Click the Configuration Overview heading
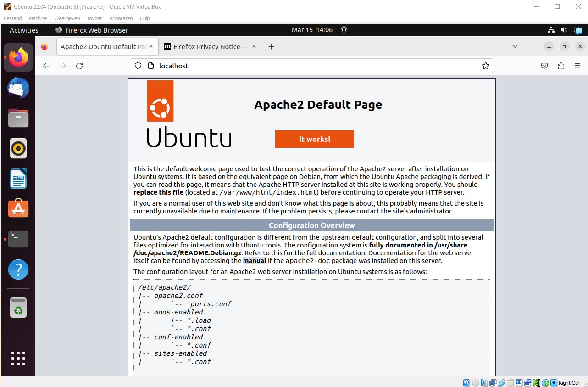The image size is (588, 387). click(312, 225)
